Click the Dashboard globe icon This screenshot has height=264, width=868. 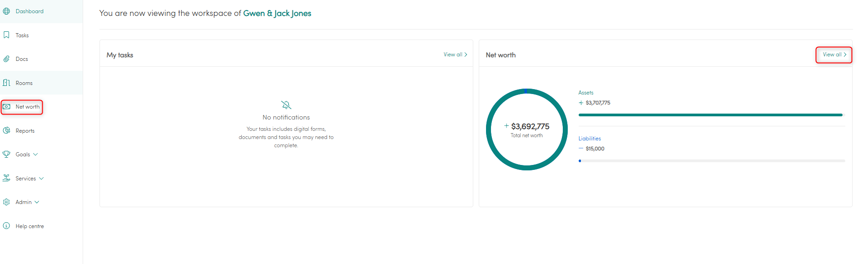pyautogui.click(x=6, y=11)
